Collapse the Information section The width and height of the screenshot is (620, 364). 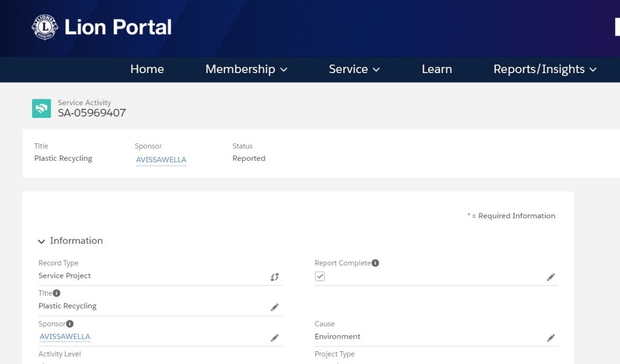pos(41,241)
